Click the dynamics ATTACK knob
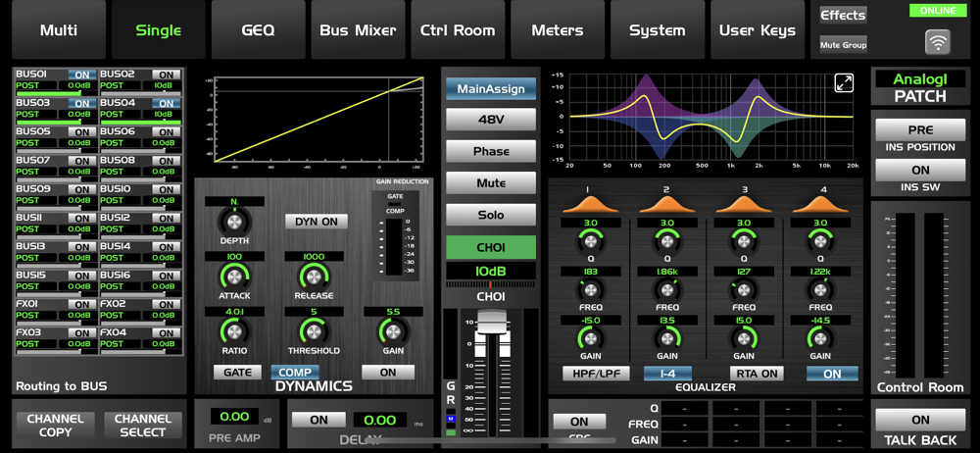The width and height of the screenshot is (980, 453). pyautogui.click(x=234, y=276)
